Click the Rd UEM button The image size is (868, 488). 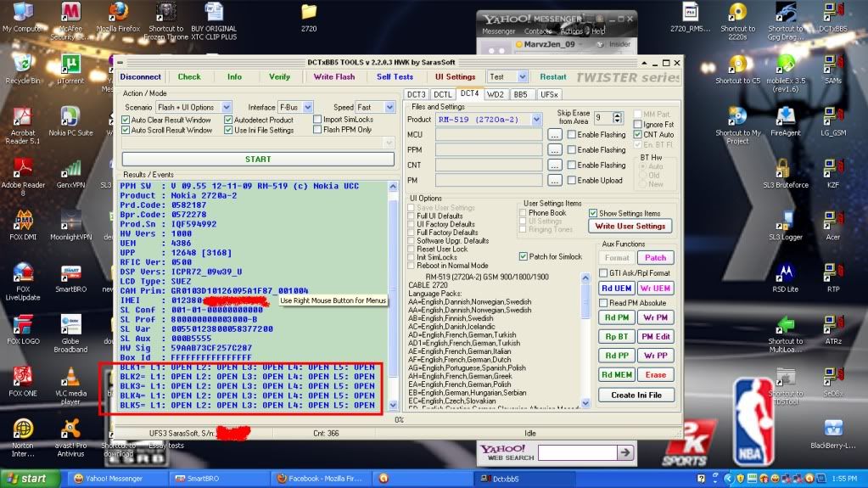[x=616, y=289]
